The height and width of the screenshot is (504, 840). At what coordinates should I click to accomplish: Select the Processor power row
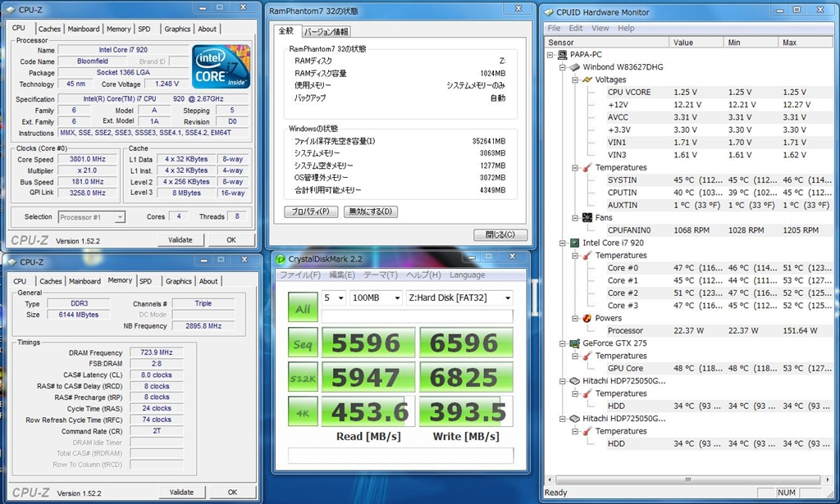[x=720, y=330]
